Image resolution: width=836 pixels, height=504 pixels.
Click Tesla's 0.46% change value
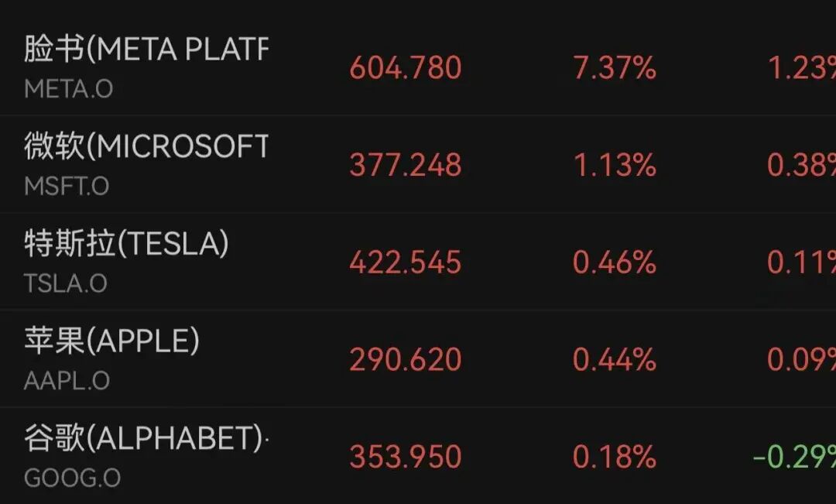coord(614,262)
